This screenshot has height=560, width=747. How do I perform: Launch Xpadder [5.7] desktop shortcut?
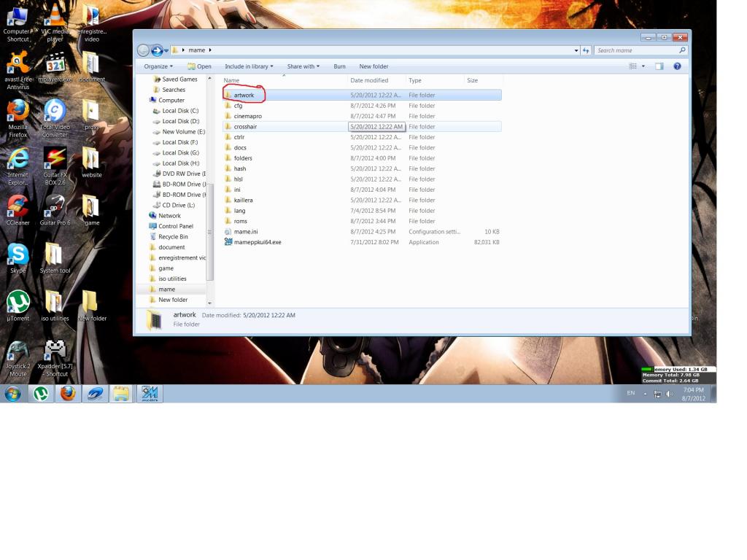(55, 359)
